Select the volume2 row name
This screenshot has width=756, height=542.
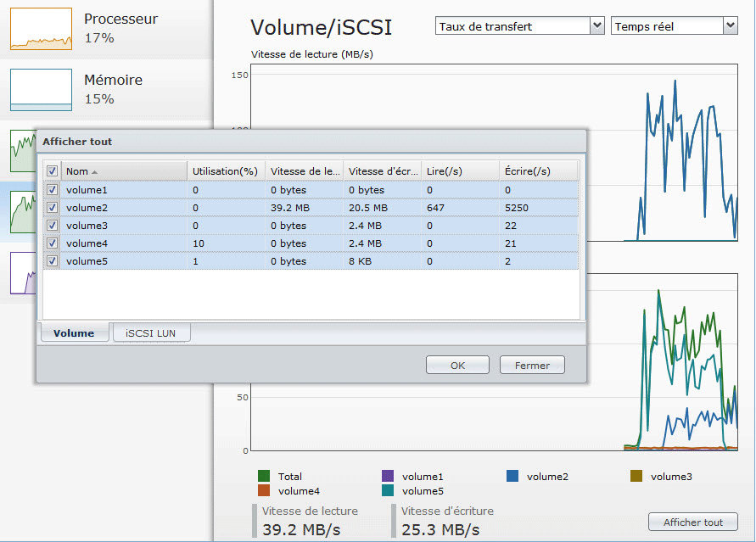click(x=87, y=208)
